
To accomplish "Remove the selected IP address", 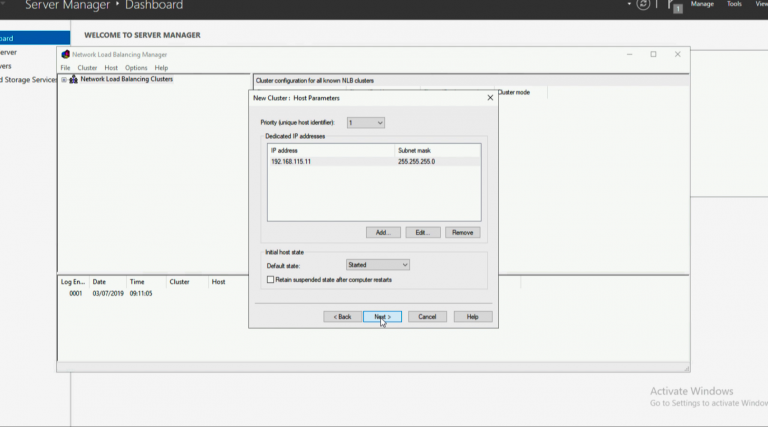I will pyautogui.click(x=462, y=233).
